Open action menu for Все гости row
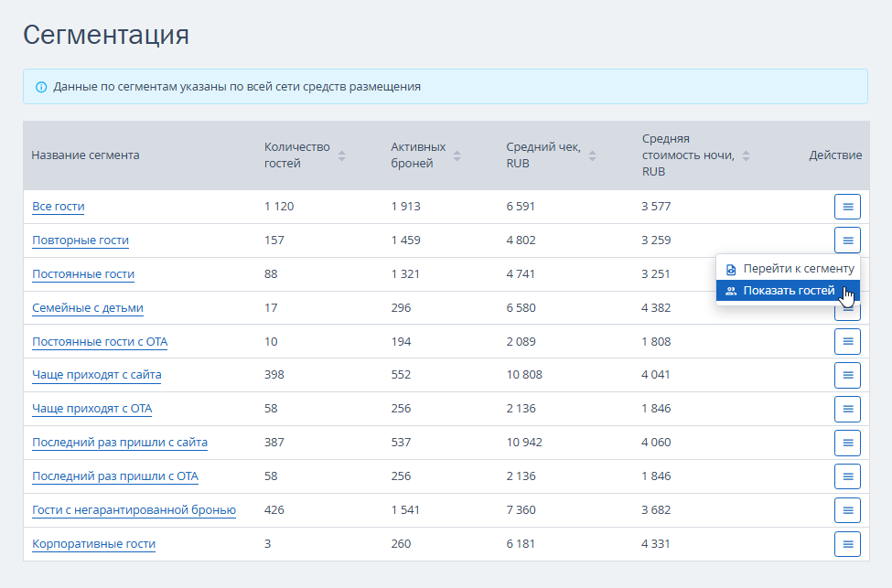Image resolution: width=892 pixels, height=588 pixels. pos(847,207)
